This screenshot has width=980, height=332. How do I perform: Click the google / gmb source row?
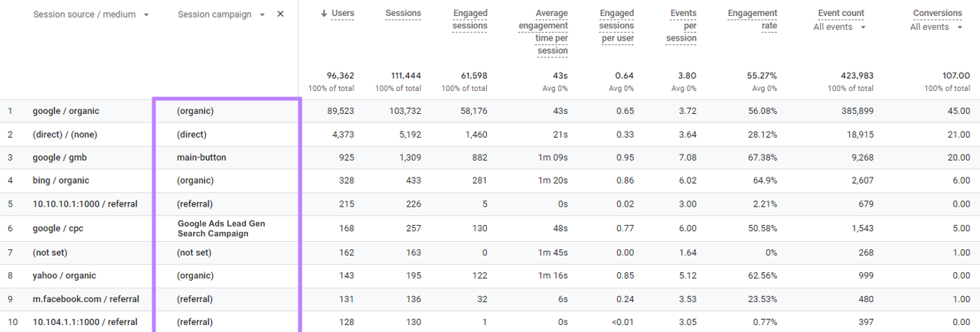pyautogui.click(x=60, y=158)
